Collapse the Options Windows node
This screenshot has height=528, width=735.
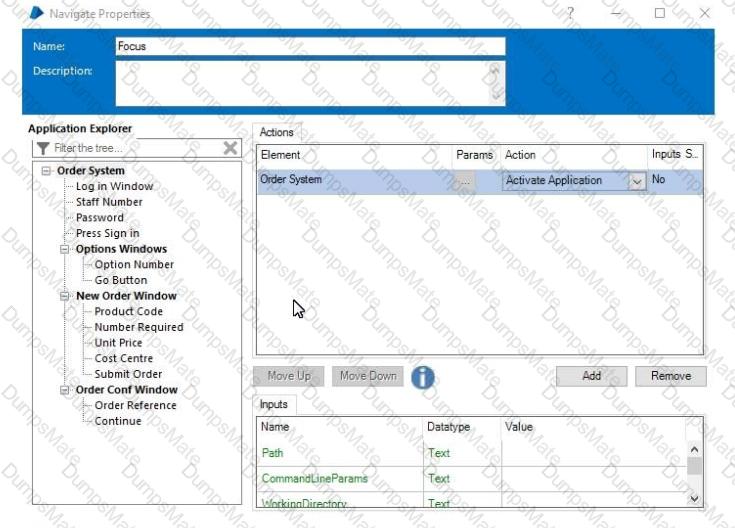pyautogui.click(x=65, y=249)
